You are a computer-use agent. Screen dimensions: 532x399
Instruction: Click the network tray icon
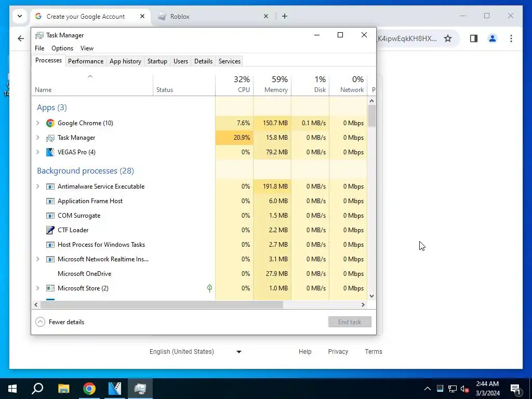tap(453, 389)
